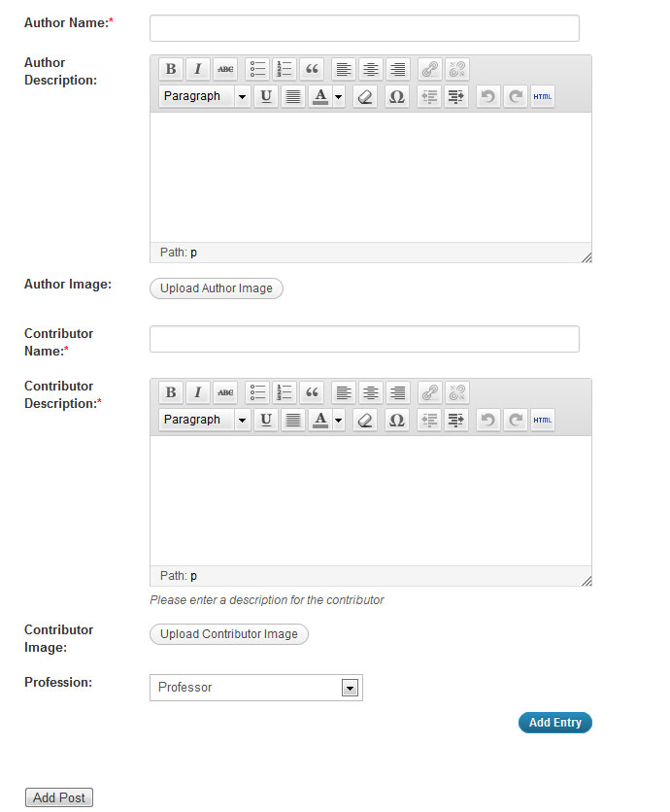The height and width of the screenshot is (812, 670).
Task: Click unordered list icon in Contributor Description editor
Action: pyautogui.click(x=258, y=392)
